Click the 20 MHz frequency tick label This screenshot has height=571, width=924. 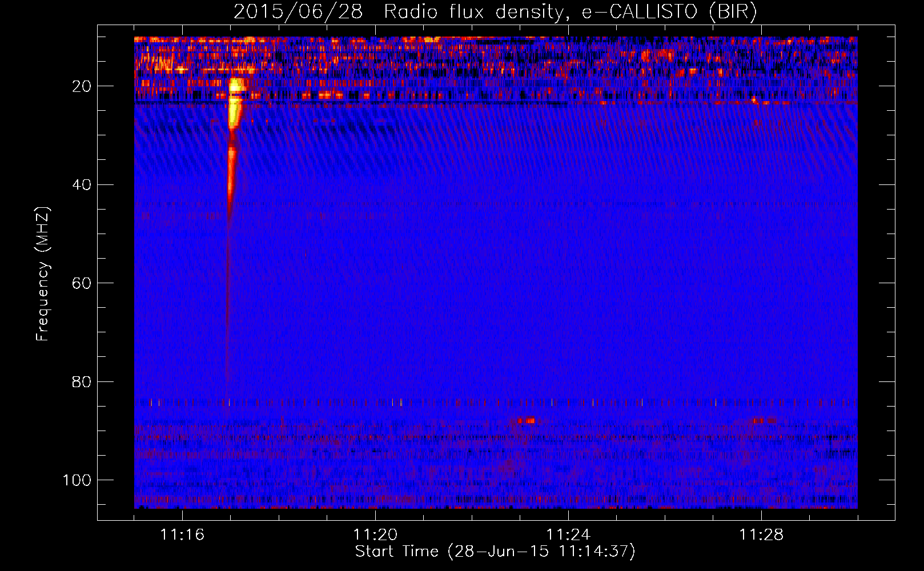[x=82, y=86]
